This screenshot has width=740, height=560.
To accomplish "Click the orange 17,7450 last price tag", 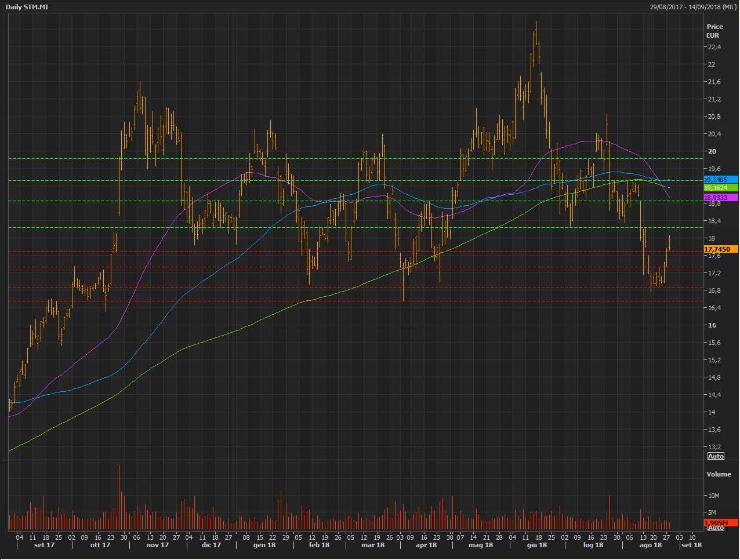I will (x=720, y=249).
